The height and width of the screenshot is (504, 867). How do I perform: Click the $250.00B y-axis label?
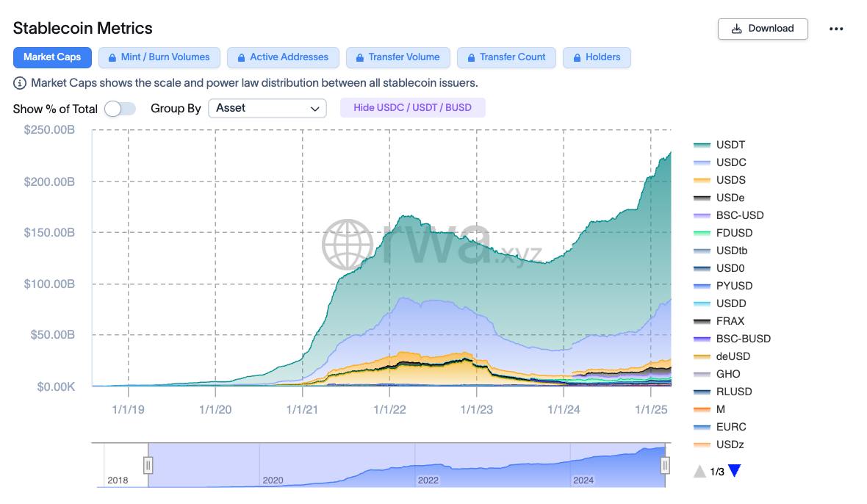pos(49,130)
